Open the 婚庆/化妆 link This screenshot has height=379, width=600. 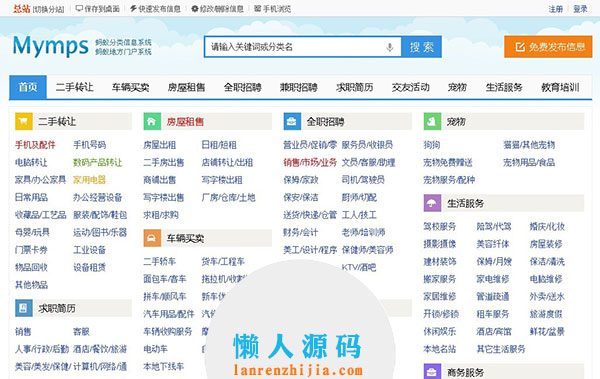tap(547, 227)
